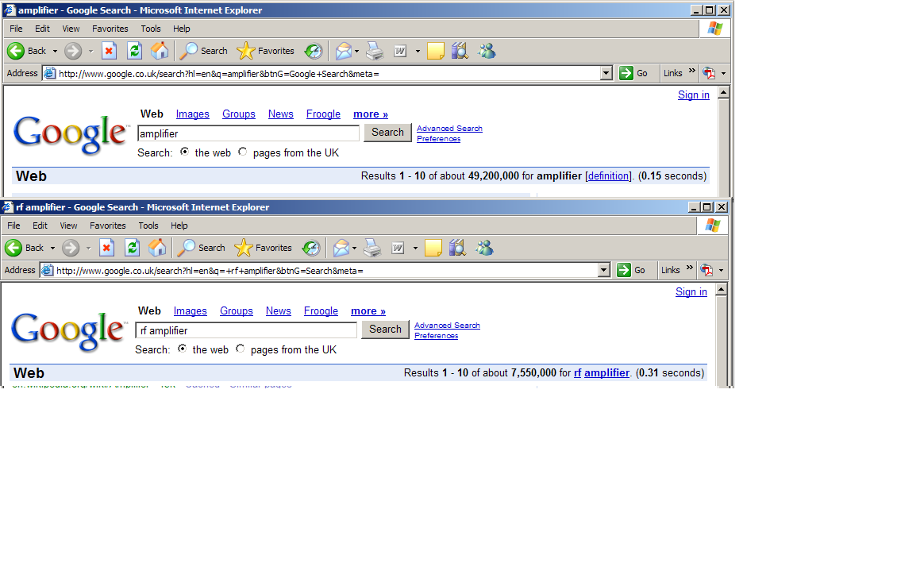Click Back arrow in rf amplifier window
Viewport: 924px width, 563px height.
(13, 249)
